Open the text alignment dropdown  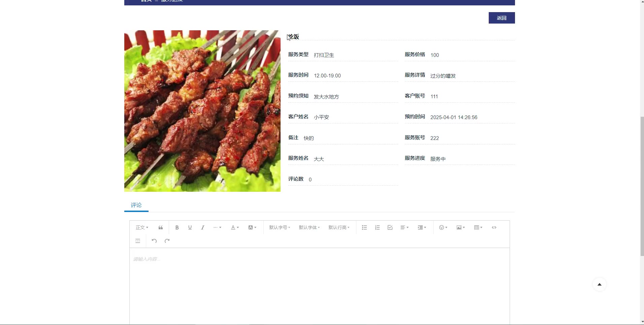pyautogui.click(x=405, y=227)
